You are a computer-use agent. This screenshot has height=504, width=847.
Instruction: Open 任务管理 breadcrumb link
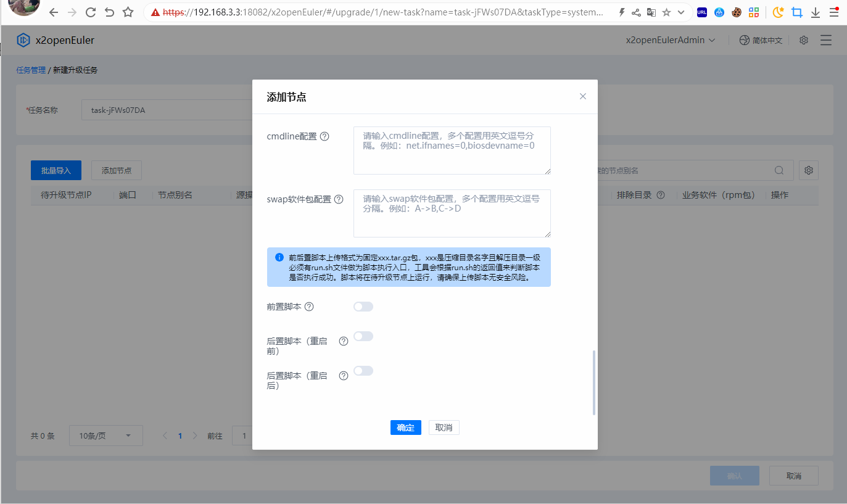click(x=31, y=70)
